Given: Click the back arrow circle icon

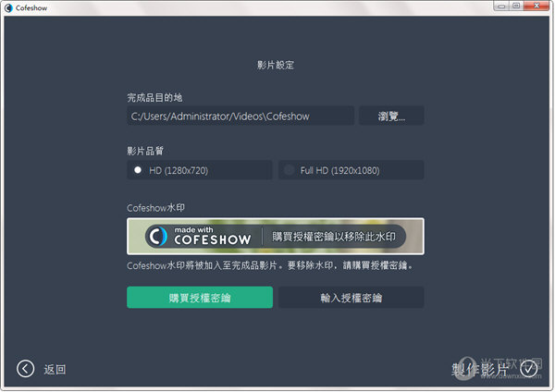Looking at the screenshot, I should tap(25, 369).
